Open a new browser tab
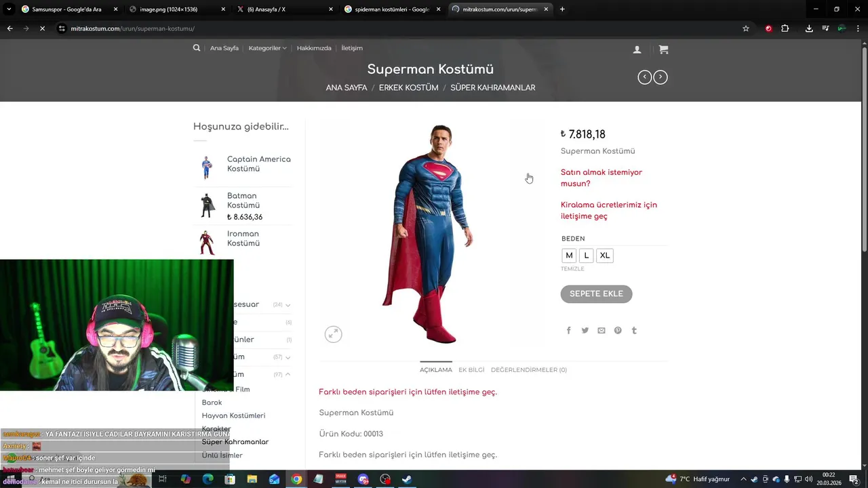Screen dimensions: 868x488 click(562, 9)
